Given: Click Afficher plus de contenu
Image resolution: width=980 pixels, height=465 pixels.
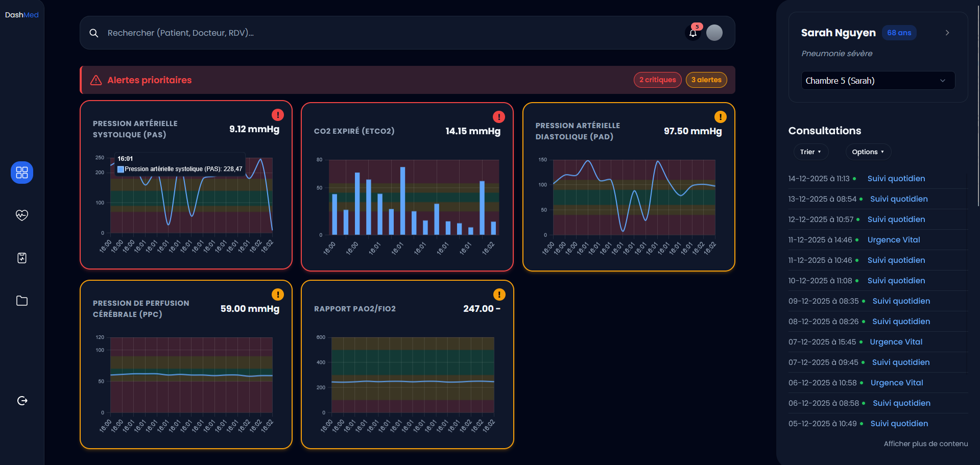Looking at the screenshot, I should 925,444.
